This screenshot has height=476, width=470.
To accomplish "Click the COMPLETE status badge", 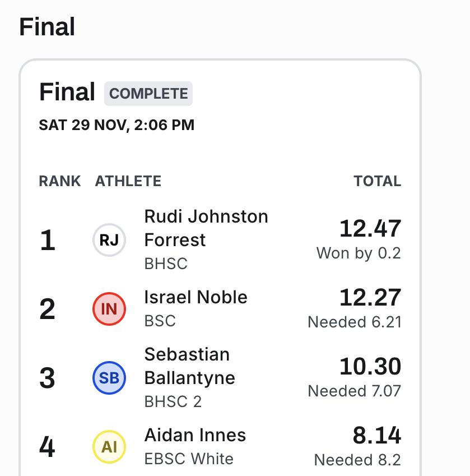I will [148, 94].
